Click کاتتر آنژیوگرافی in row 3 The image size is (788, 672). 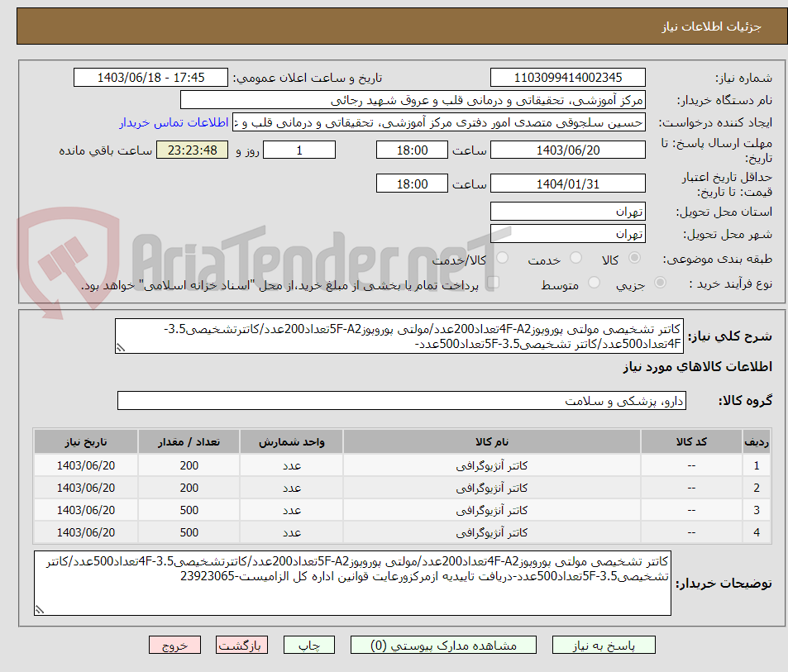492,510
